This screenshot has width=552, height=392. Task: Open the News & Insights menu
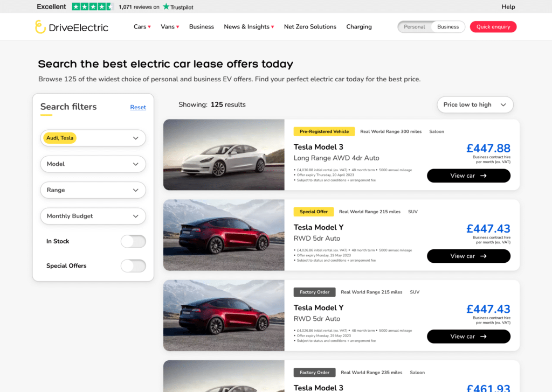pos(247,26)
